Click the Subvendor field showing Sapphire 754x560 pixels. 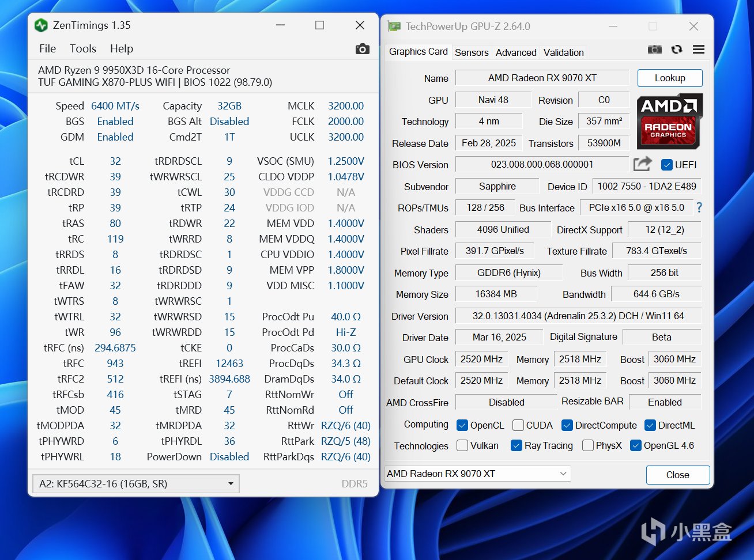497,186
